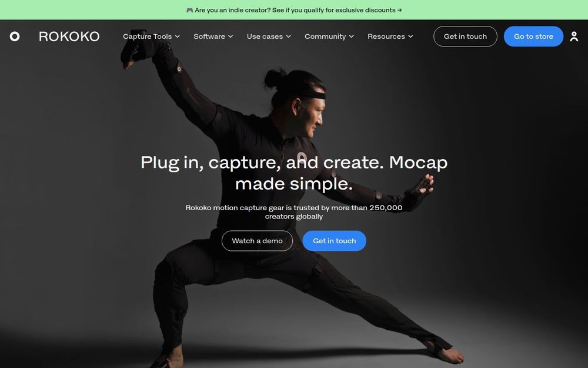Click the Rokoko circle logo icon
The height and width of the screenshot is (368, 588).
point(15,37)
